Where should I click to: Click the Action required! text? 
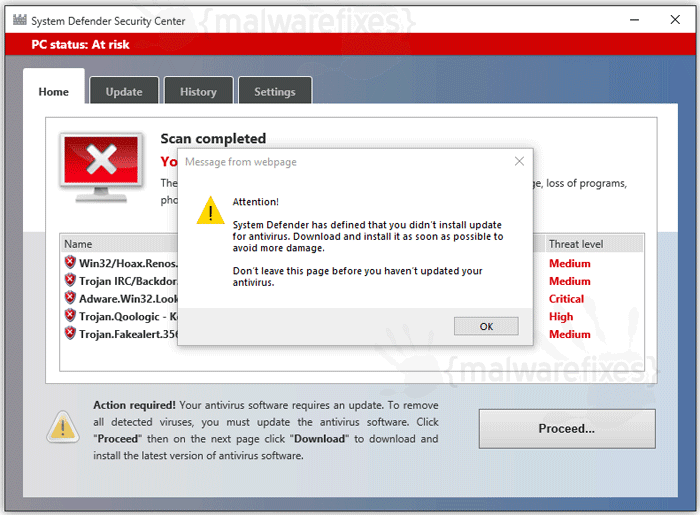click(x=134, y=405)
